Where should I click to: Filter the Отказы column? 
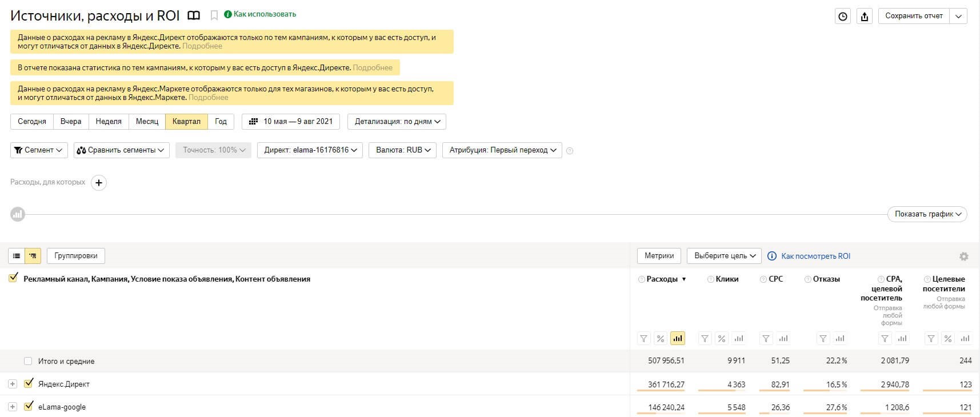[x=823, y=339]
